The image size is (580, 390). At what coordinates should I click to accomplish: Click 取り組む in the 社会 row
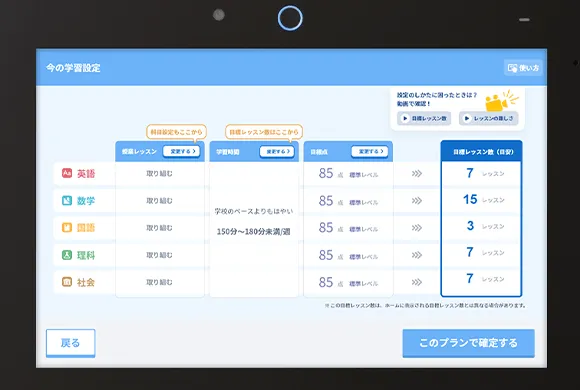(159, 282)
